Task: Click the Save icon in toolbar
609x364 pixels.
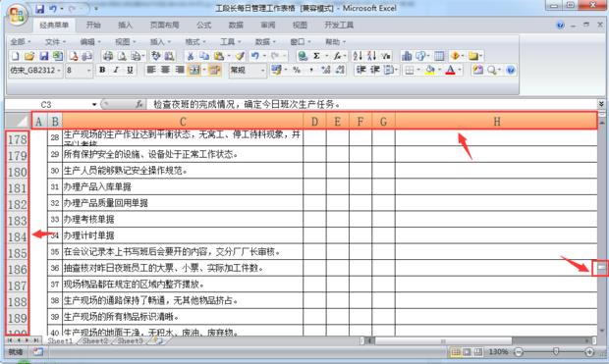Action: coord(43,56)
